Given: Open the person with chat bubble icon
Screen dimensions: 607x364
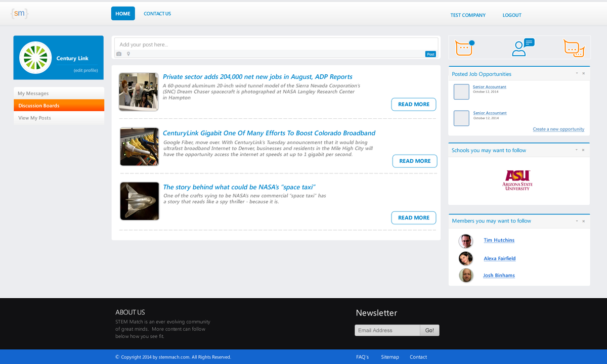Looking at the screenshot, I should 523,47.
